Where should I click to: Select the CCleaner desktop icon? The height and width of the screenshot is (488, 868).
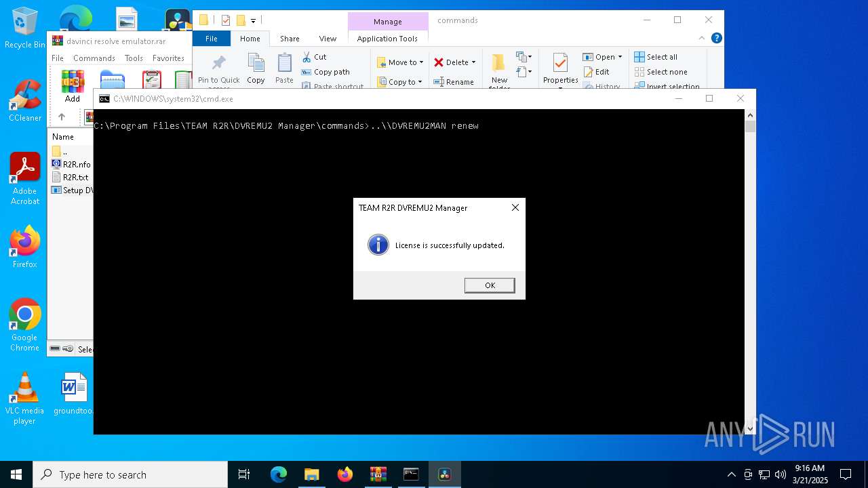25,101
